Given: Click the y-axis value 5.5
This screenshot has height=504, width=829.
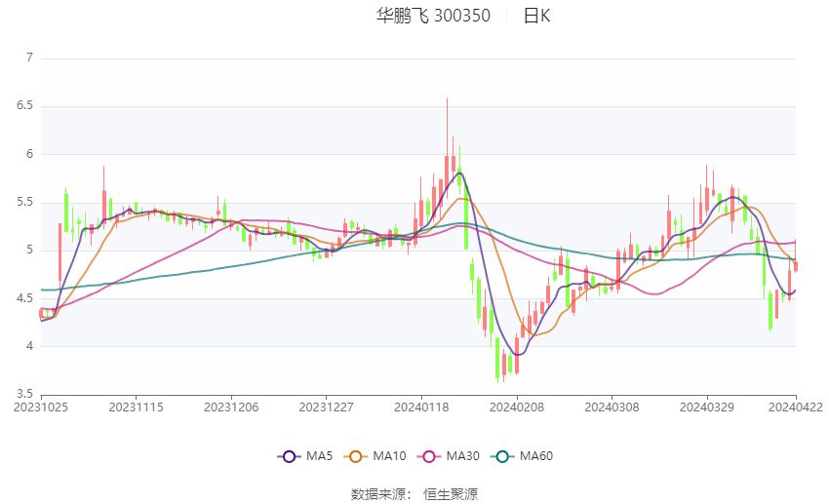Looking at the screenshot, I should tap(24, 202).
